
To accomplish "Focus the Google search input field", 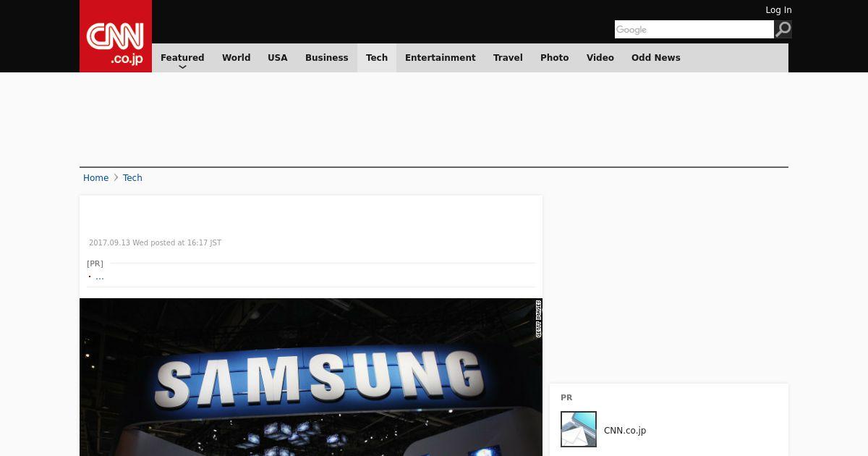I will pos(694,29).
